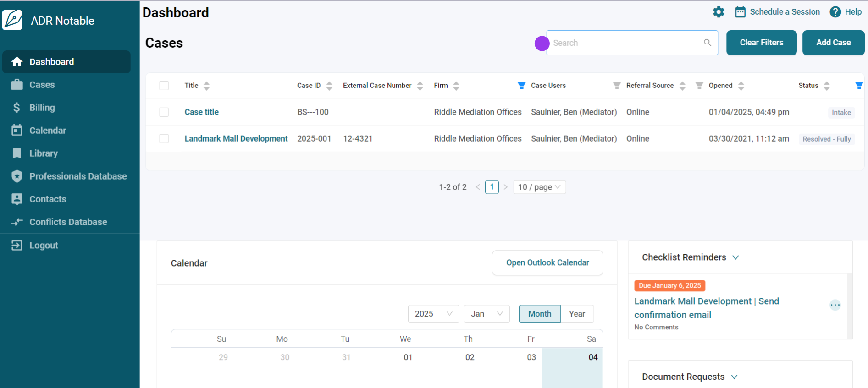Sort cases by Title column arrows
The height and width of the screenshot is (388, 868).
click(x=206, y=86)
